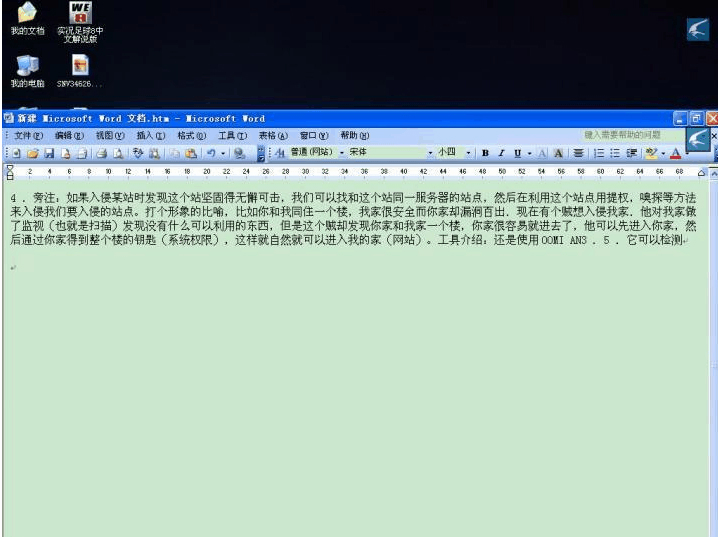718x537 pixels.
Task: Click the first-line indent marker on the ruler
Action: (10, 168)
